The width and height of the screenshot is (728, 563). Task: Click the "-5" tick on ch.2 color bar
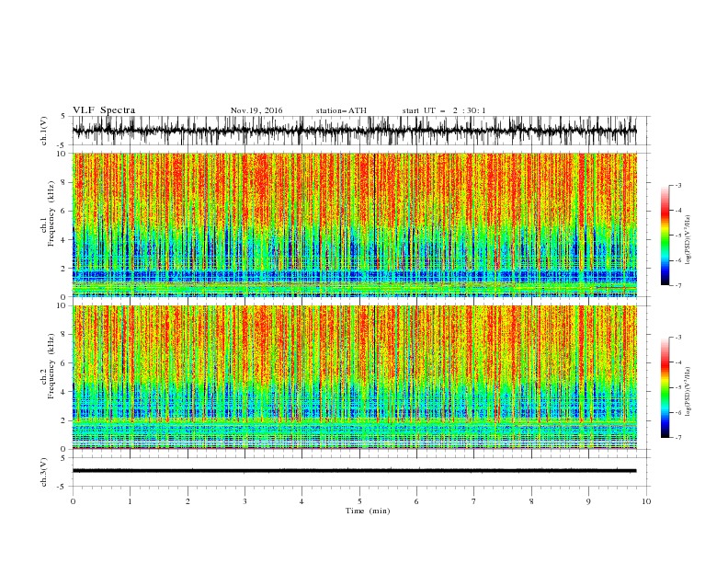click(677, 387)
